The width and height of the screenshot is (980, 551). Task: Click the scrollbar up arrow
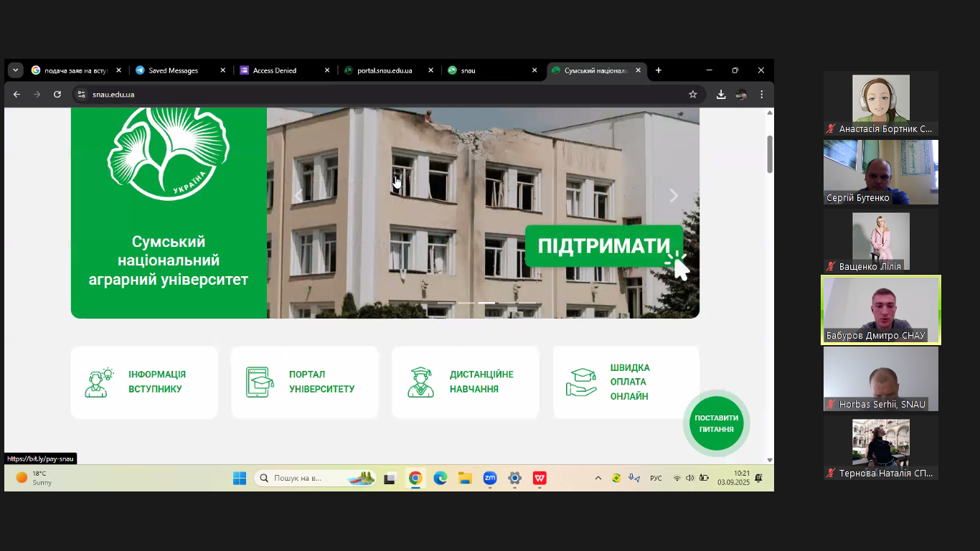coord(770,113)
